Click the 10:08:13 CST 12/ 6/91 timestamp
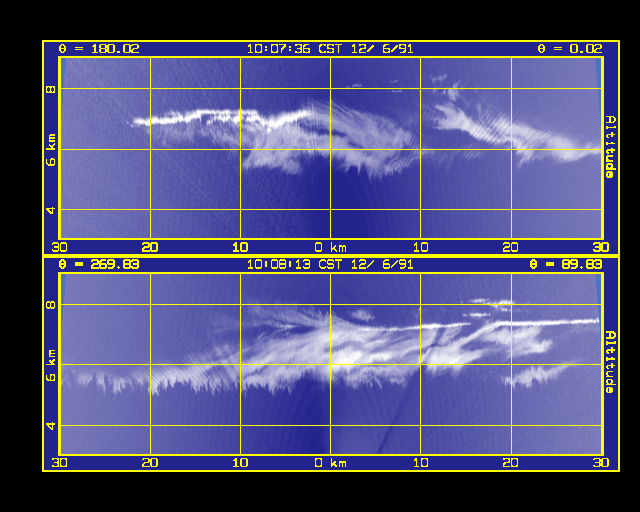 tap(330, 265)
